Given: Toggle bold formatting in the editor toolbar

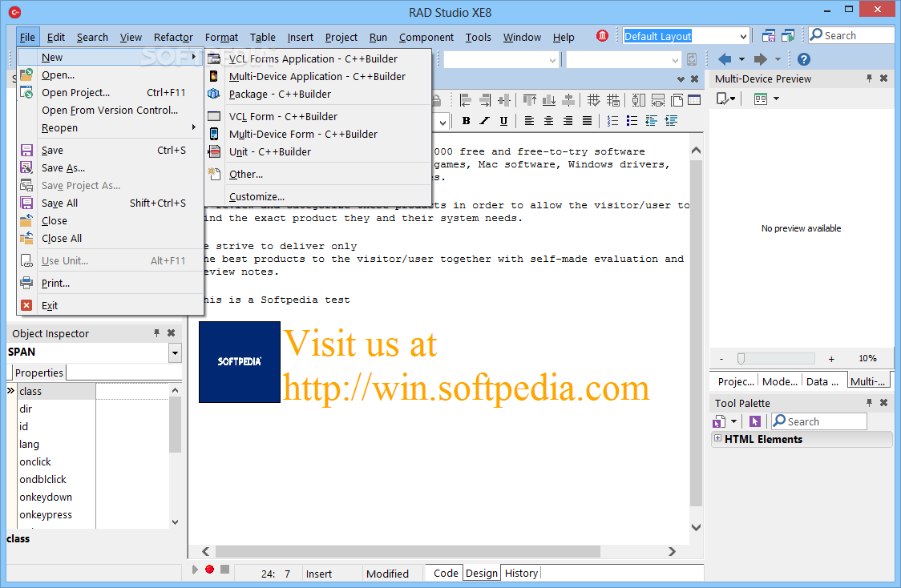Looking at the screenshot, I should [x=466, y=121].
